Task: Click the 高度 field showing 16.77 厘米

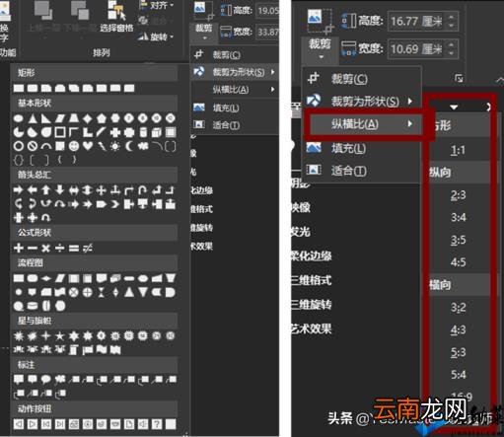Action: pos(422,22)
